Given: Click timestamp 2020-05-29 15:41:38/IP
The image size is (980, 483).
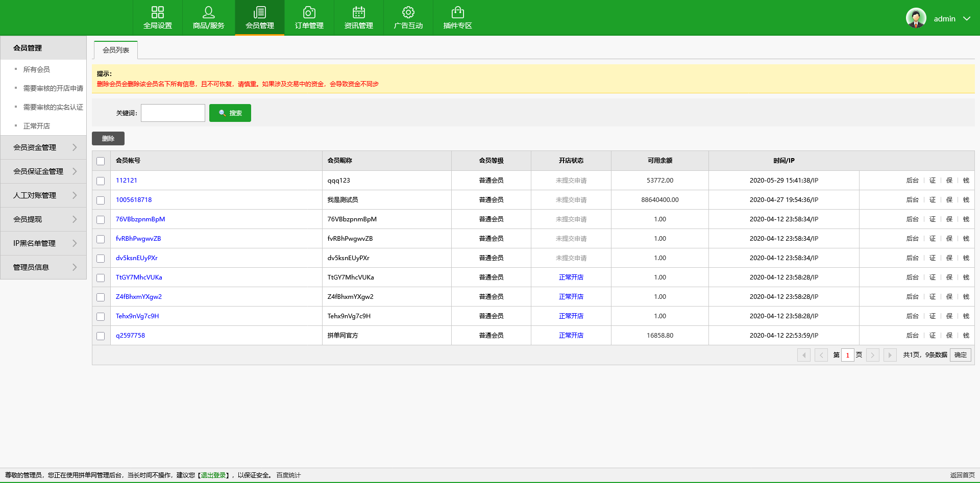Looking at the screenshot, I should (784, 181).
